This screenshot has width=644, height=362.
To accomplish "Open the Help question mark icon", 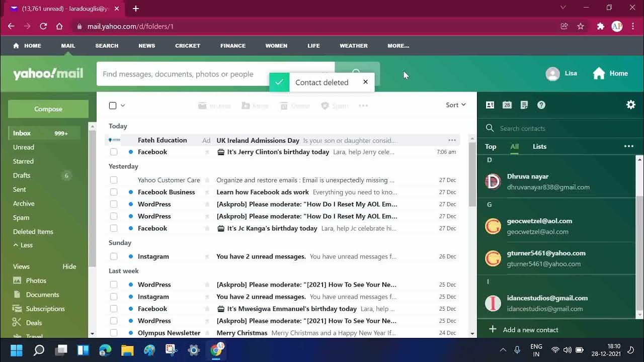I will [x=541, y=105].
